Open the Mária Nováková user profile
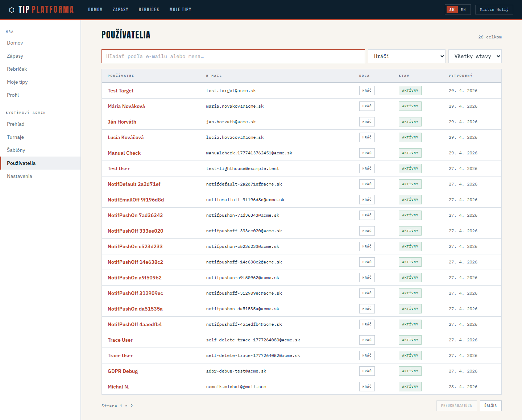522x420 pixels. pyautogui.click(x=126, y=106)
